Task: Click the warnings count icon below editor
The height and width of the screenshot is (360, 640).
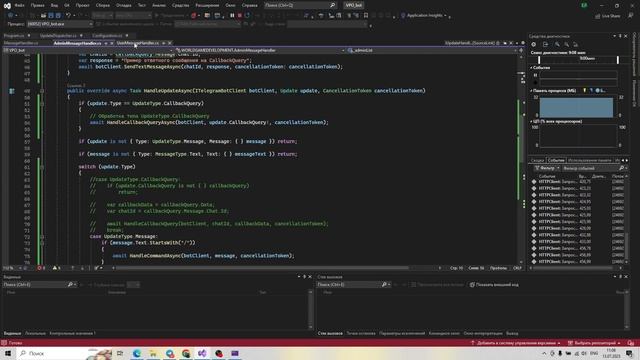Action: (55, 268)
